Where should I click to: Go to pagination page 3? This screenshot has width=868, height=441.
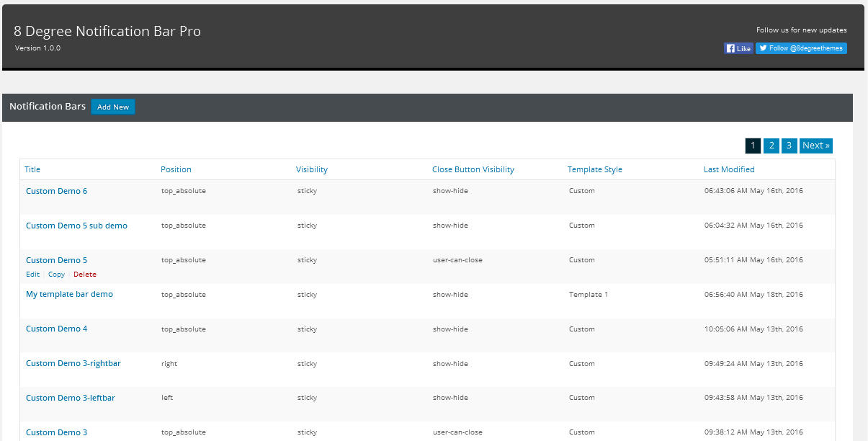[x=789, y=146]
